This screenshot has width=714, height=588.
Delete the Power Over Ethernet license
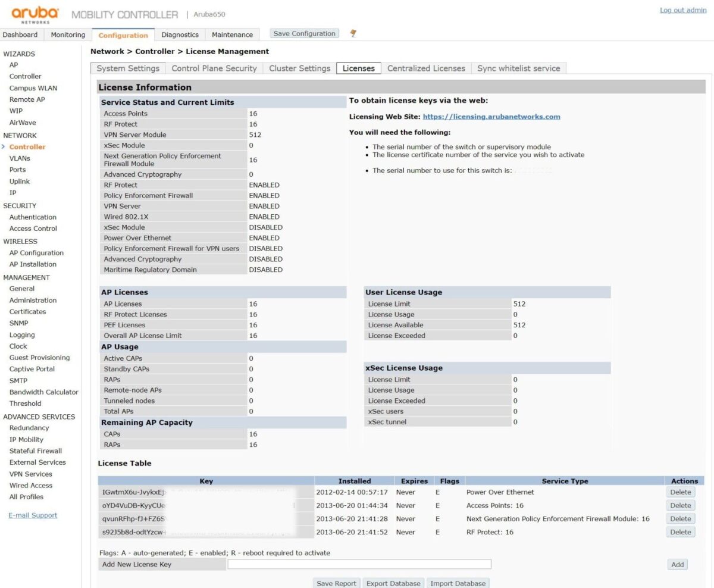click(x=680, y=492)
